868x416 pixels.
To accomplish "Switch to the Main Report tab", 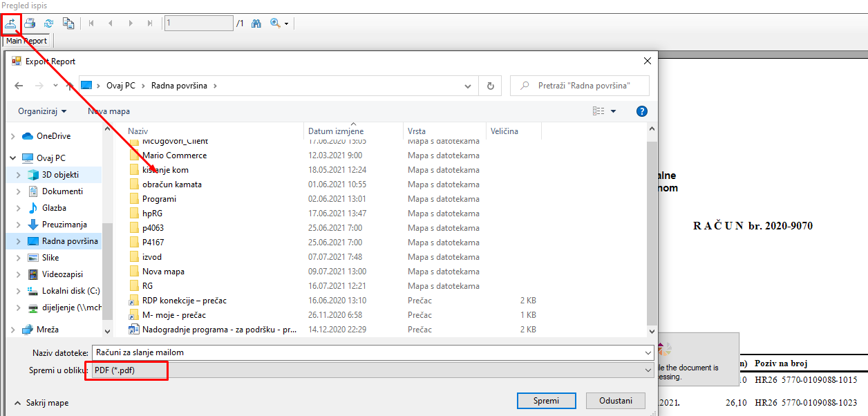I will tap(26, 41).
